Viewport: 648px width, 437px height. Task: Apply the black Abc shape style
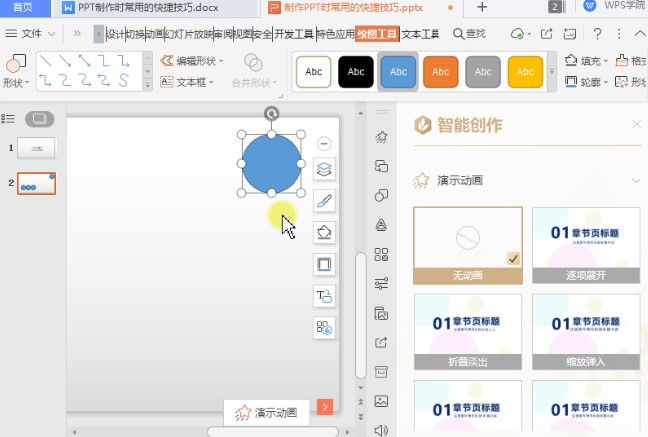(x=356, y=72)
